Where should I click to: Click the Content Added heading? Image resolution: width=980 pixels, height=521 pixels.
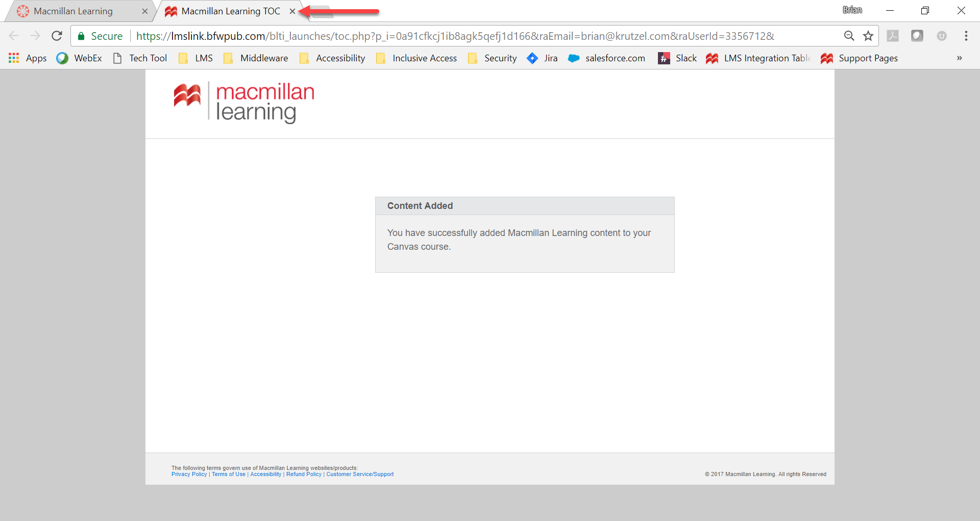click(x=420, y=206)
